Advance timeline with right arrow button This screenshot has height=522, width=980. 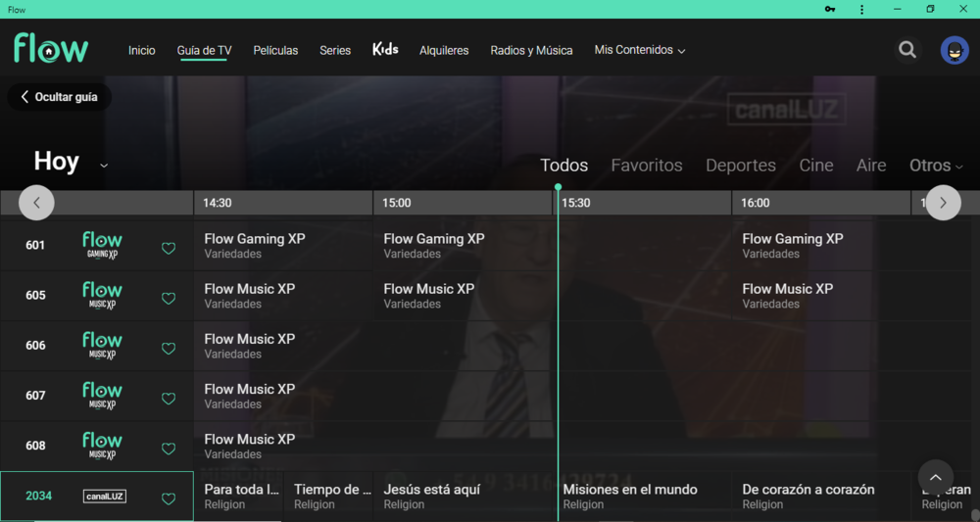(943, 203)
